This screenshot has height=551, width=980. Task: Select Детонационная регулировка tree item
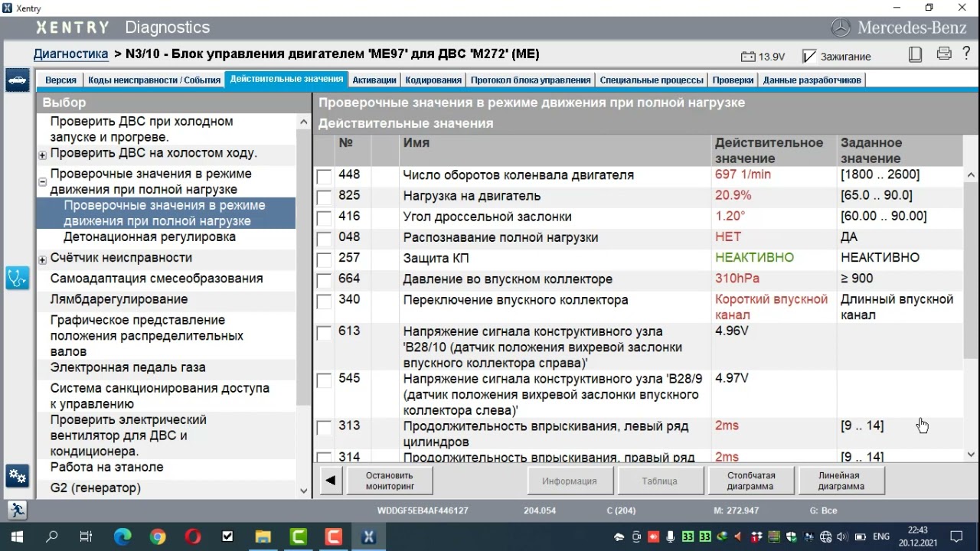pyautogui.click(x=149, y=237)
